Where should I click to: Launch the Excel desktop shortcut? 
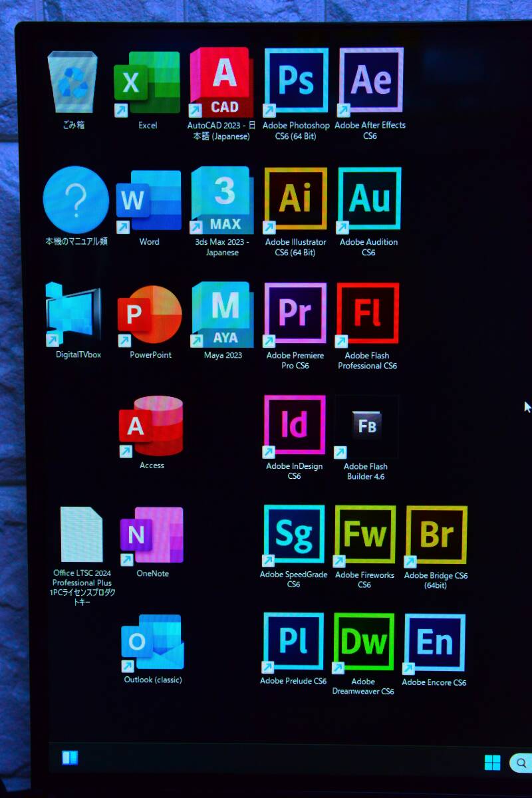[x=147, y=82]
